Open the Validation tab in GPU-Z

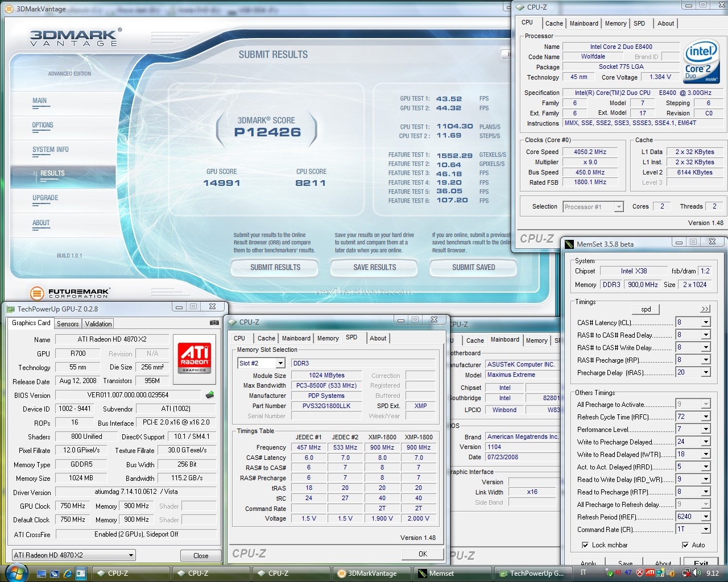(98, 324)
